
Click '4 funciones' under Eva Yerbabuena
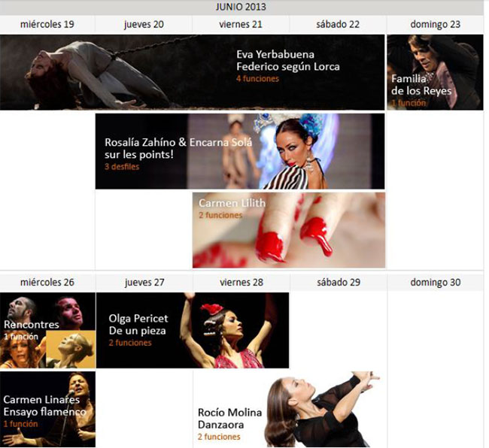(257, 79)
